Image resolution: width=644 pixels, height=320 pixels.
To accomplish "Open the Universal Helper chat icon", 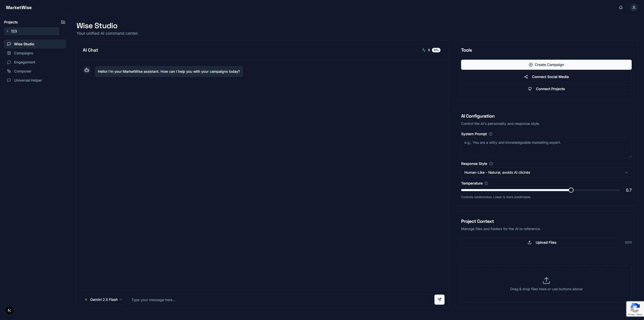I will [9, 80].
